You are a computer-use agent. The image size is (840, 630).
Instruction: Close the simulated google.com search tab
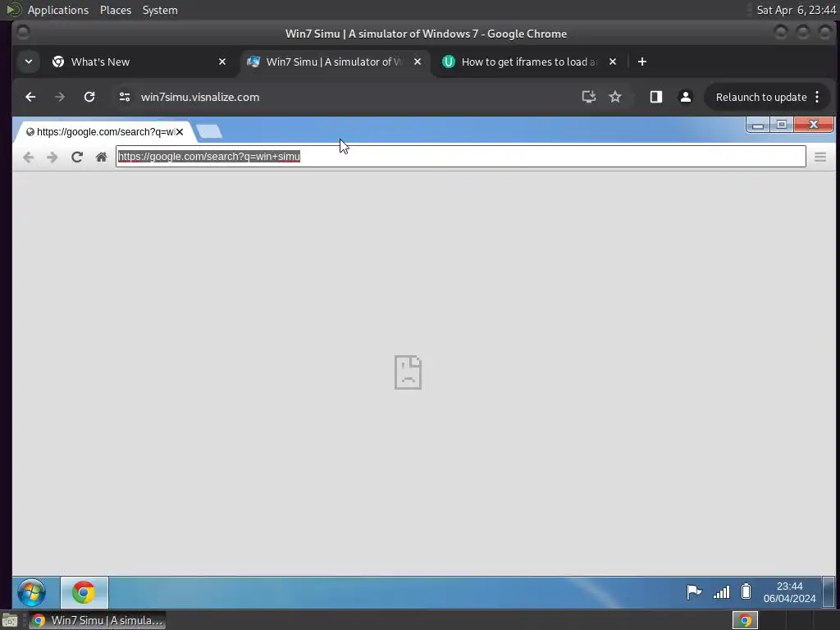coord(180,132)
